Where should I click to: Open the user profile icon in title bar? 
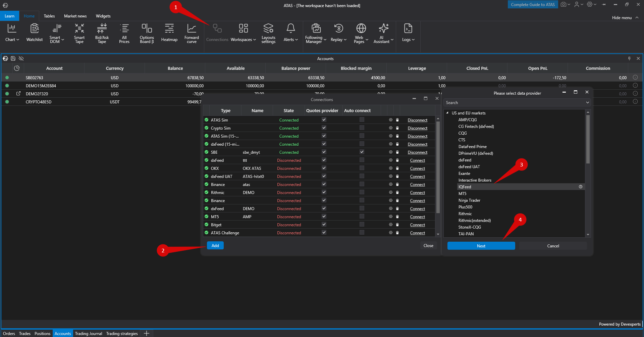click(x=577, y=4)
